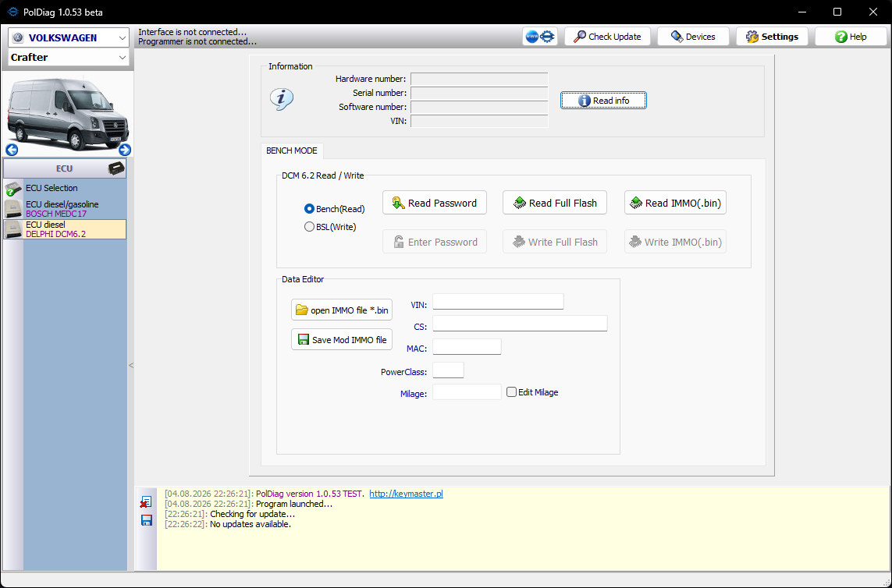Screen dimensions: 892x588
Task: Click open IMMO file *.bin
Action: coord(342,310)
